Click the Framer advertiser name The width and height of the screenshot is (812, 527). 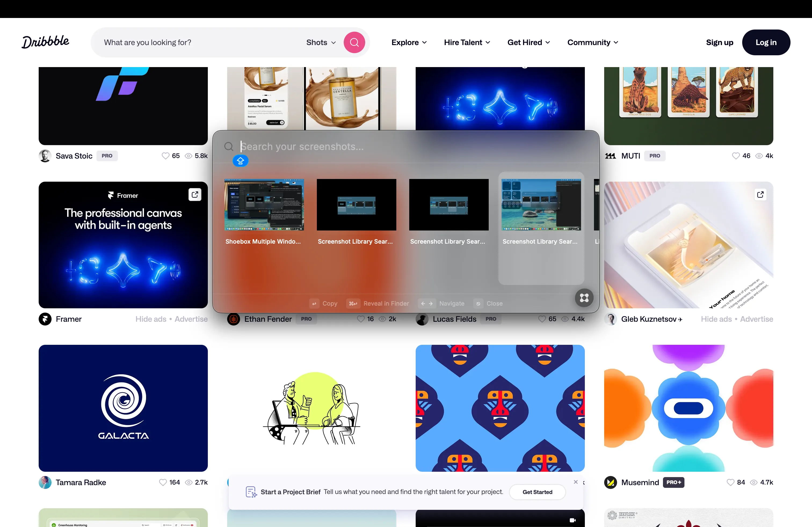[x=68, y=319]
